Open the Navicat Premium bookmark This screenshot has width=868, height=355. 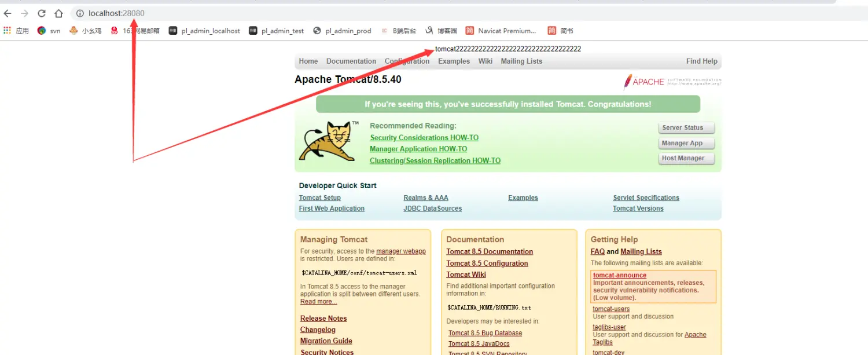point(501,31)
